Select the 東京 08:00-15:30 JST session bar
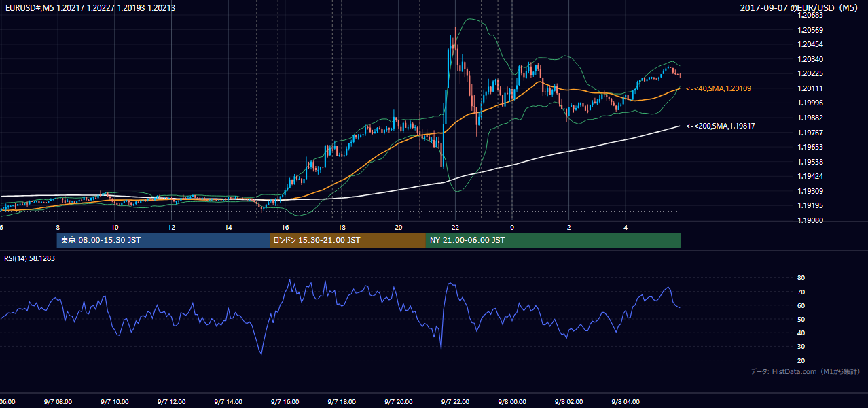Image resolution: width=868 pixels, height=408 pixels. pos(164,240)
